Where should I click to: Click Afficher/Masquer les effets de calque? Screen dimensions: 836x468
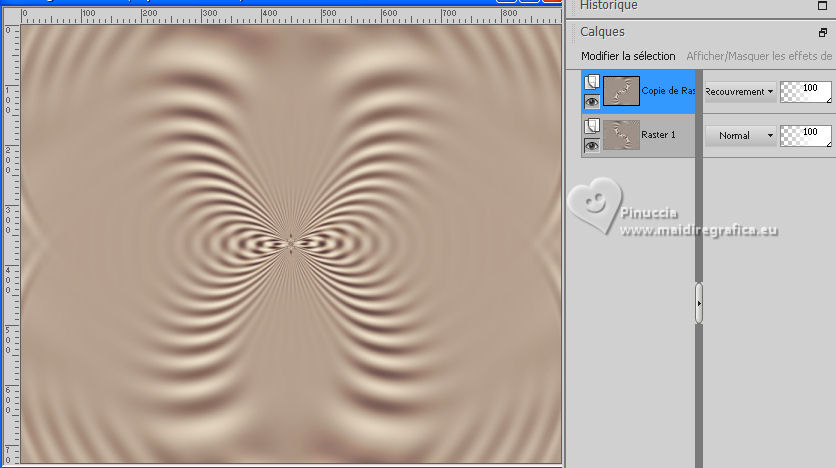click(759, 56)
